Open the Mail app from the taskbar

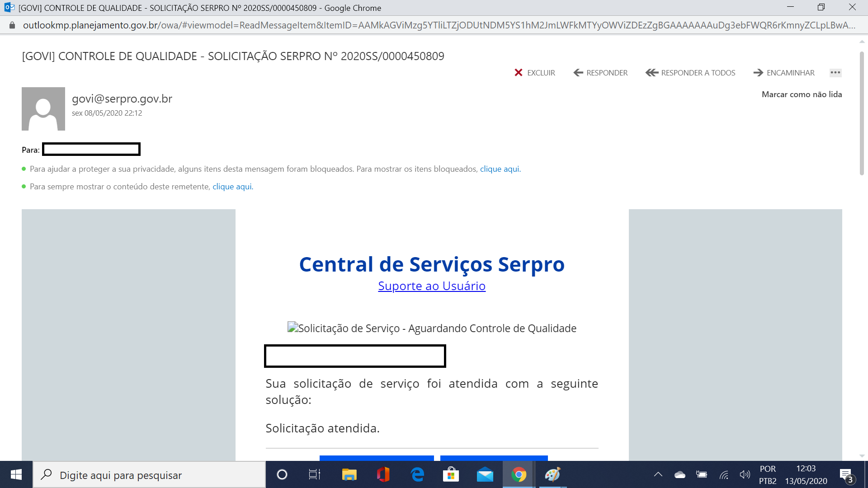[x=485, y=474]
